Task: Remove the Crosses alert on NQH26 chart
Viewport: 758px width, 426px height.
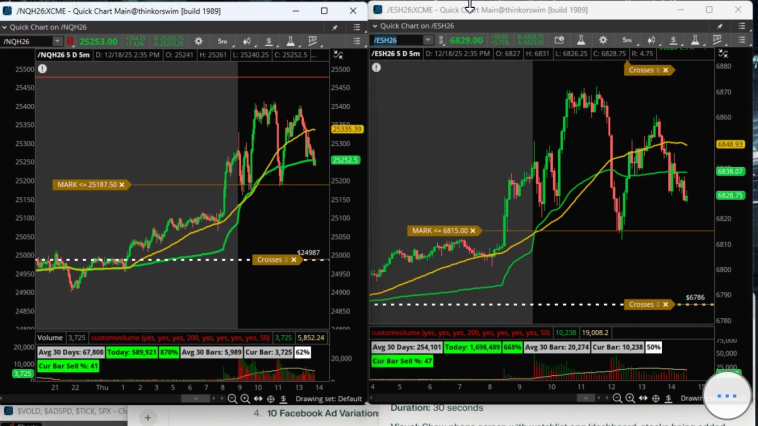Action: click(293, 260)
